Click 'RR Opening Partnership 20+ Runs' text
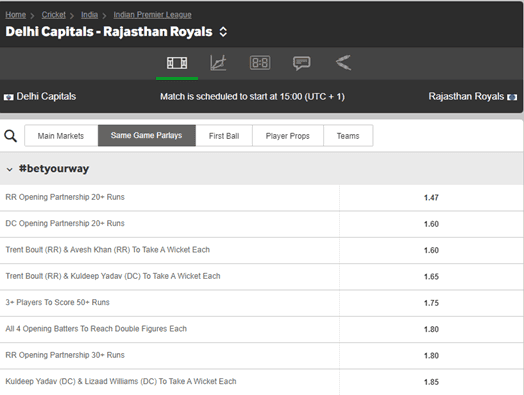This screenshot has height=395, width=524. 65,197
